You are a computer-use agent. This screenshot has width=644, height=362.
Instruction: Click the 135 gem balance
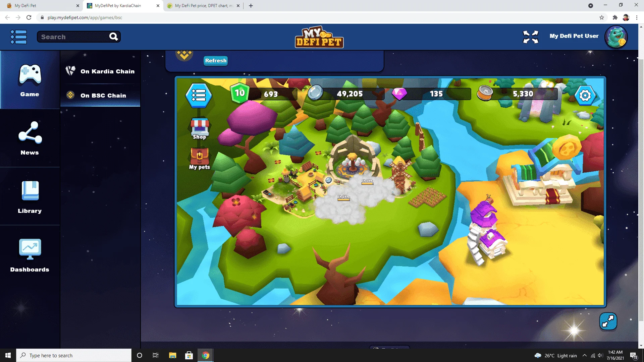click(x=436, y=94)
